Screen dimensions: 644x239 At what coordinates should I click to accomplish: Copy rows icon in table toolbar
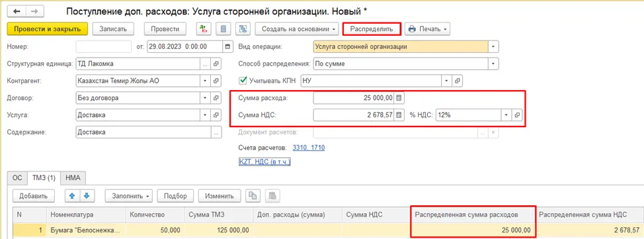click(252, 196)
